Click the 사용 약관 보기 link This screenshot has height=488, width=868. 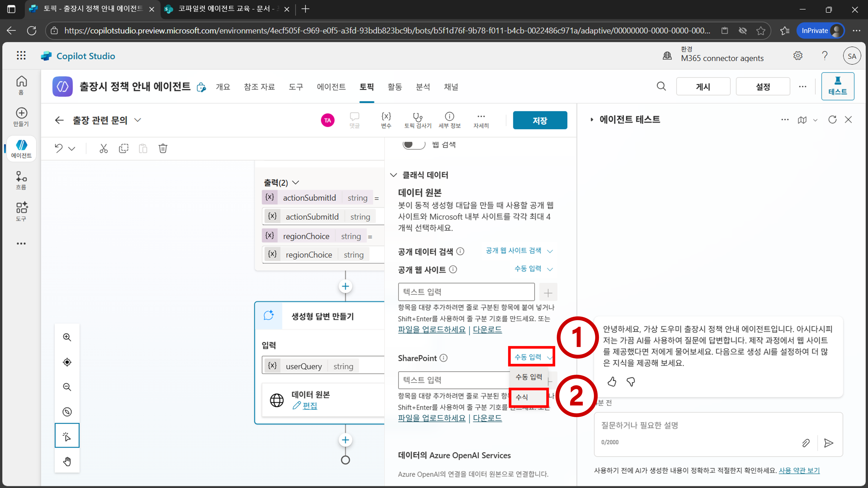point(799,470)
